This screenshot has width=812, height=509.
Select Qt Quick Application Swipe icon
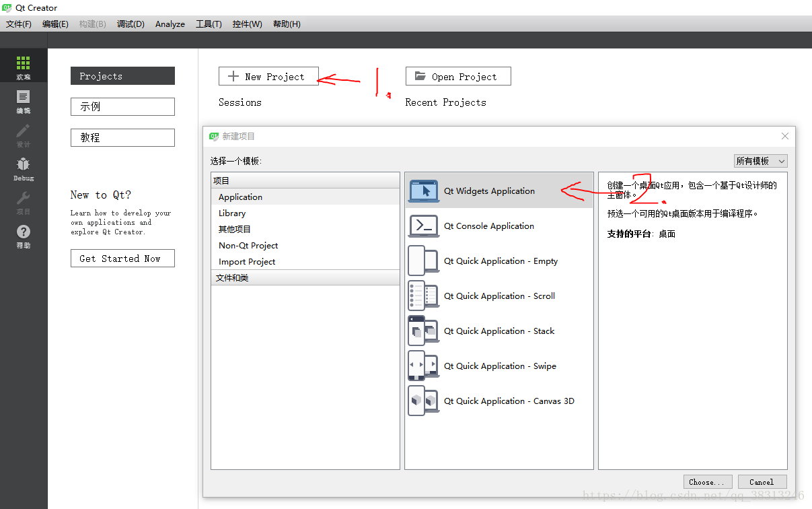[424, 366]
